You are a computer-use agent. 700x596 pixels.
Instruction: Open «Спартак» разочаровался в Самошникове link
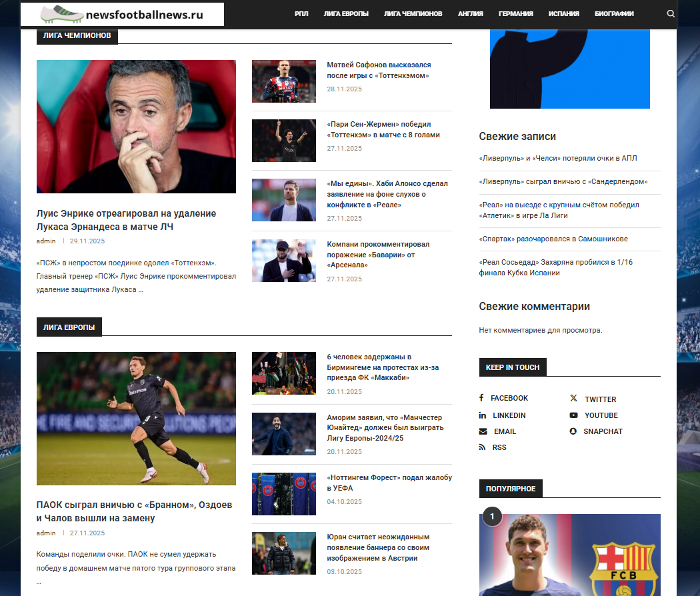click(x=553, y=239)
